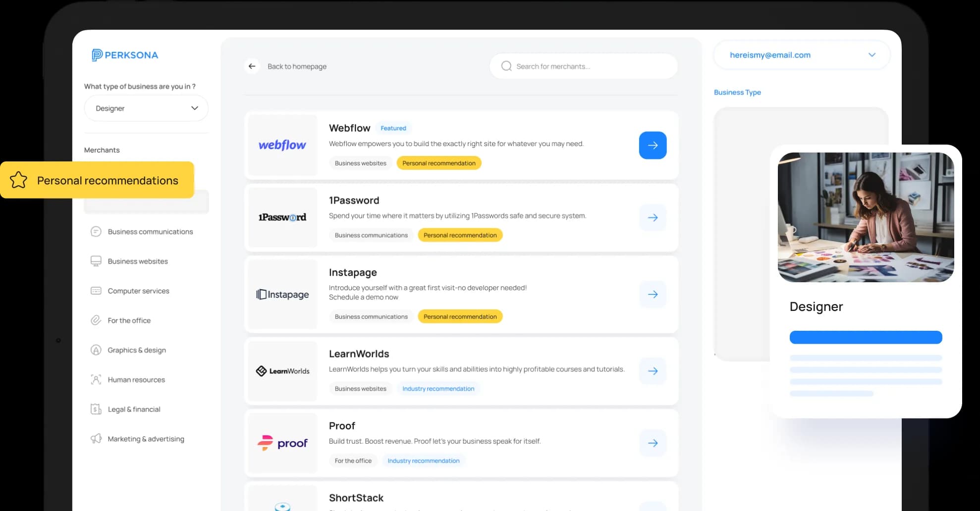This screenshot has height=511, width=980.
Task: Select Marketing & advertising category
Action: click(146, 439)
